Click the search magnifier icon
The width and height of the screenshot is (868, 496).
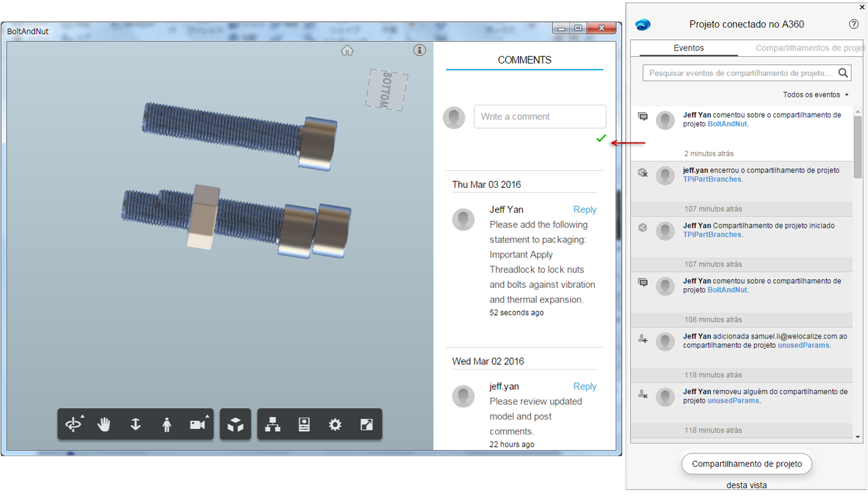point(843,73)
